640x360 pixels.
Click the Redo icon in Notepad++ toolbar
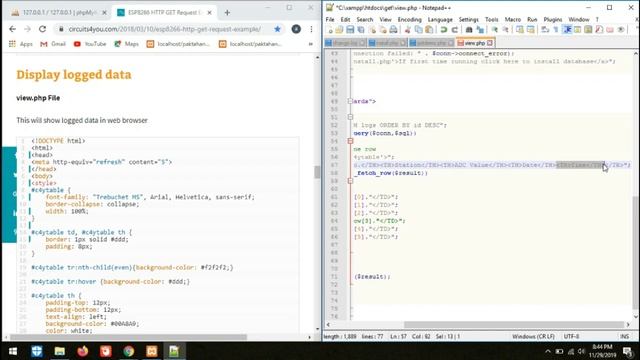[x=455, y=29]
